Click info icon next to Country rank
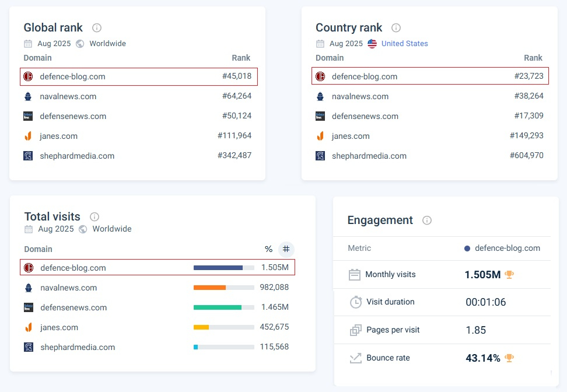Image resolution: width=567 pixels, height=392 pixels. (396, 27)
